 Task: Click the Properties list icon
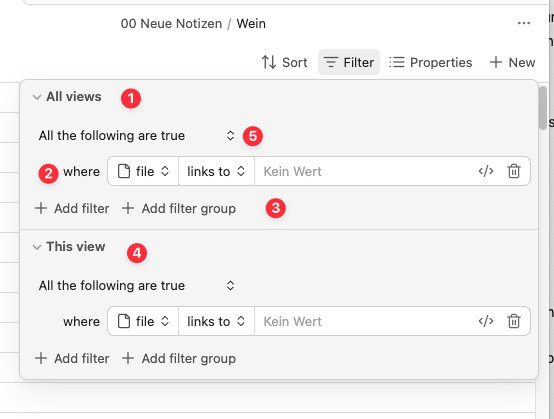(397, 62)
